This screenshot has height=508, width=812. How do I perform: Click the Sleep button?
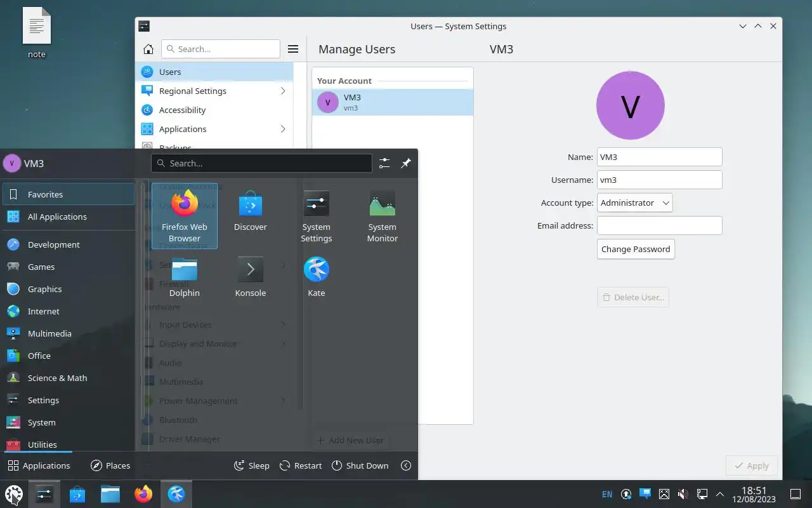click(x=252, y=465)
